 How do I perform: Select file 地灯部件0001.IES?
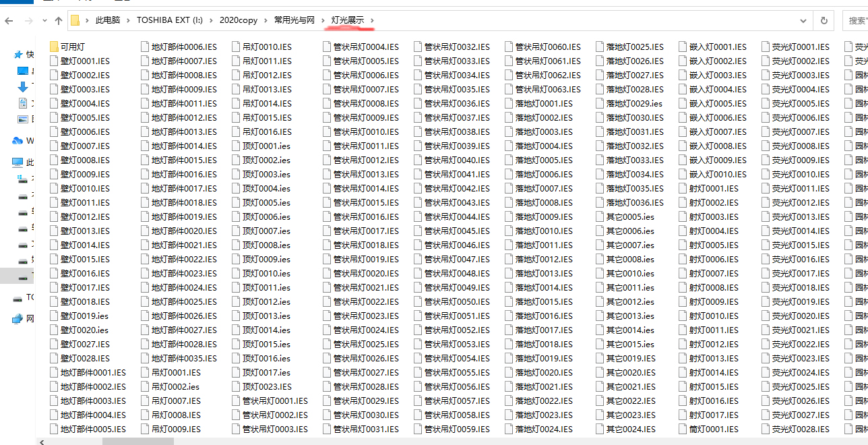click(x=88, y=372)
